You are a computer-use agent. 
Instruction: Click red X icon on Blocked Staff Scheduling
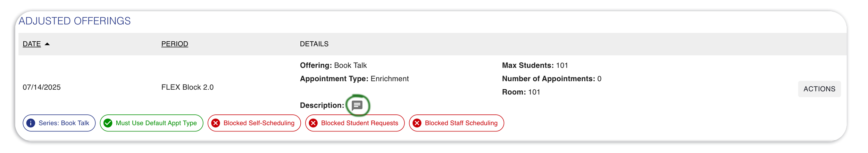pyautogui.click(x=417, y=123)
